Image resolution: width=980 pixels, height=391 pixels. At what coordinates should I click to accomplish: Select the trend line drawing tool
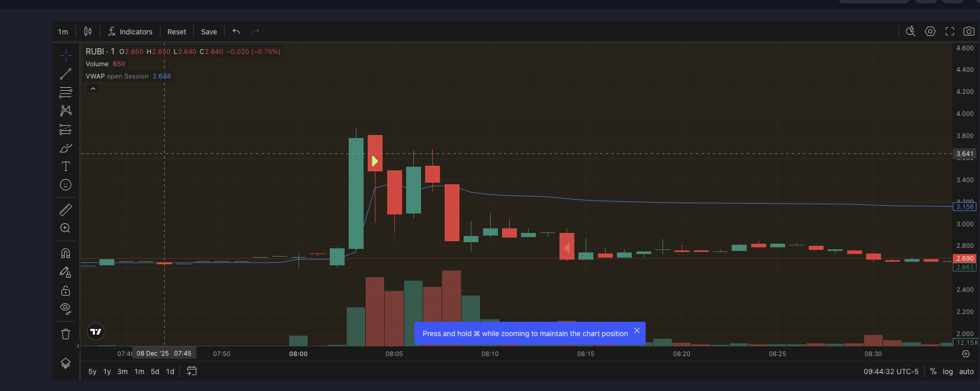click(66, 74)
